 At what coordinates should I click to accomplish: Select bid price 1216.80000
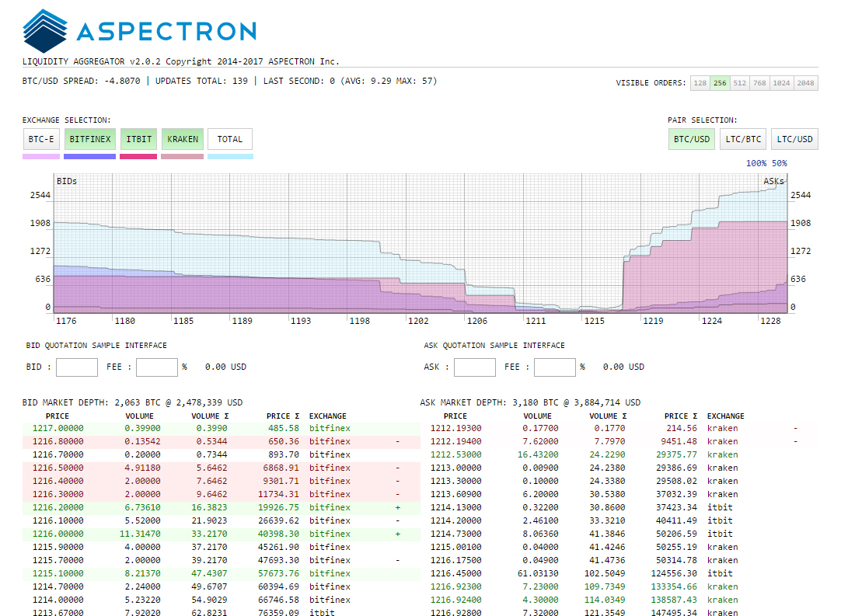58,442
